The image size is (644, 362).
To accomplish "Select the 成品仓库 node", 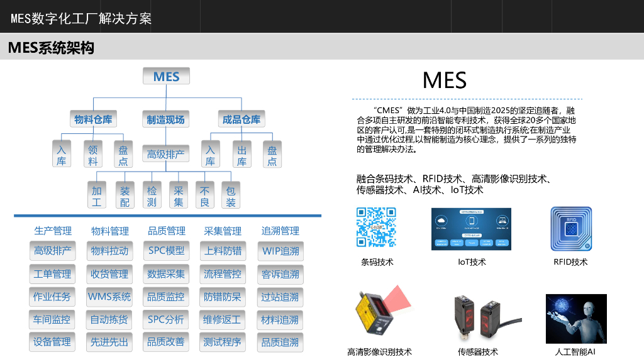I will [x=241, y=119].
